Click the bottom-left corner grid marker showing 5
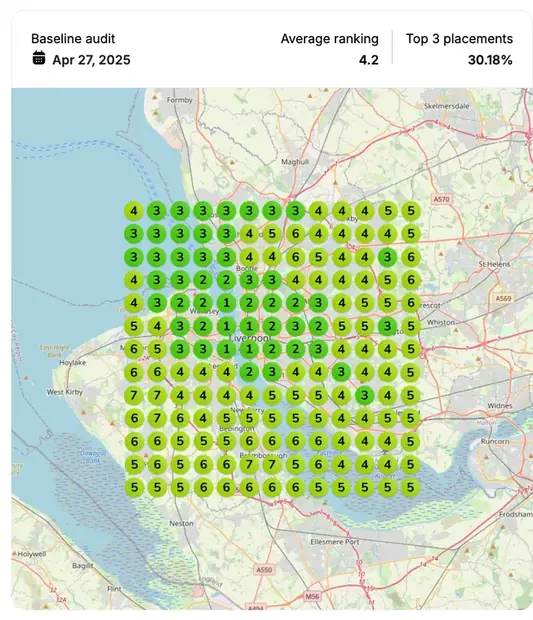 point(134,487)
